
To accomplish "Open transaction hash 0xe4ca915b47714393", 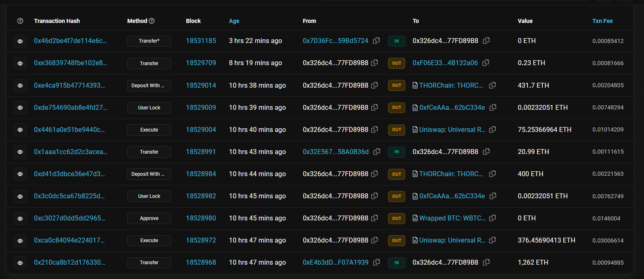I will (69, 85).
